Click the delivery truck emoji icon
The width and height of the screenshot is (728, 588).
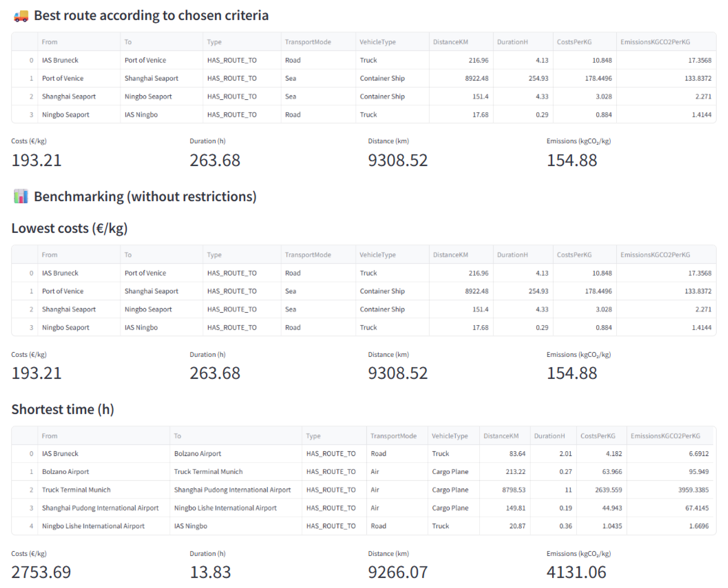21,16
